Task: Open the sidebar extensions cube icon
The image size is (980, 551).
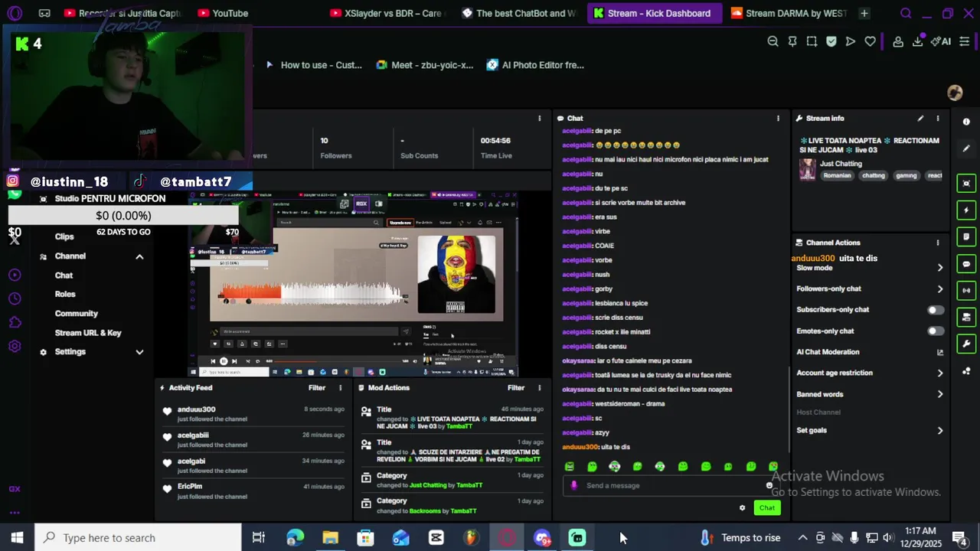Action: pos(15,322)
